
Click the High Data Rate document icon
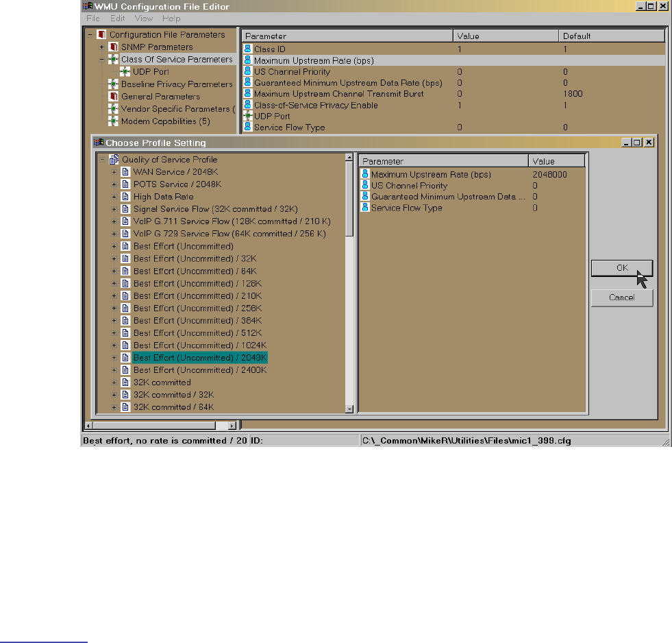(125, 197)
